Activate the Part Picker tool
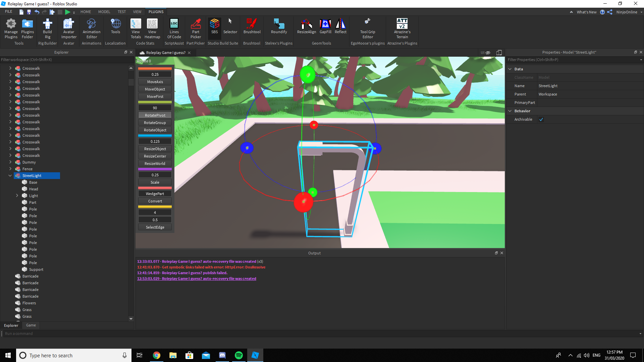Image resolution: width=644 pixels, height=362 pixels. [x=196, y=28]
